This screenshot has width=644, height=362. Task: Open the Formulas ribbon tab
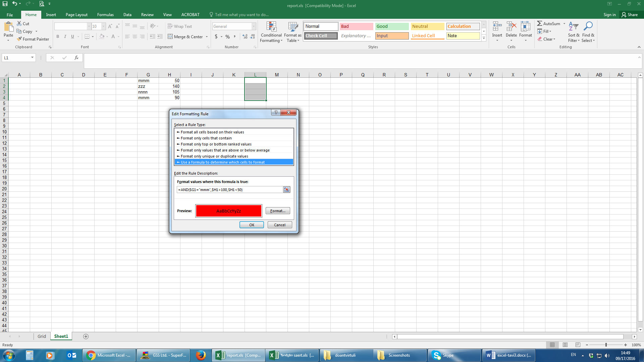point(105,15)
